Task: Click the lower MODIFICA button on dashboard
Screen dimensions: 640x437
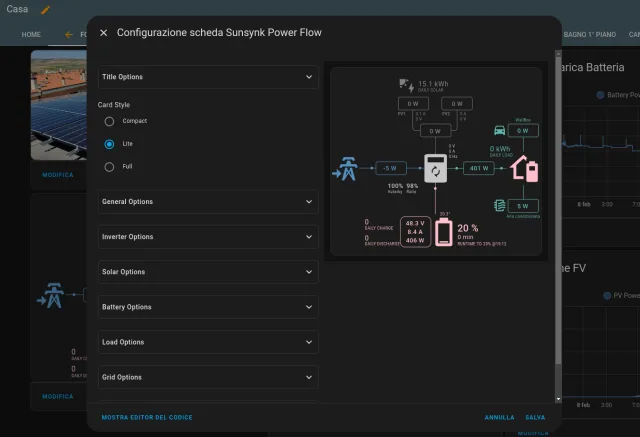Action: pyautogui.click(x=58, y=396)
